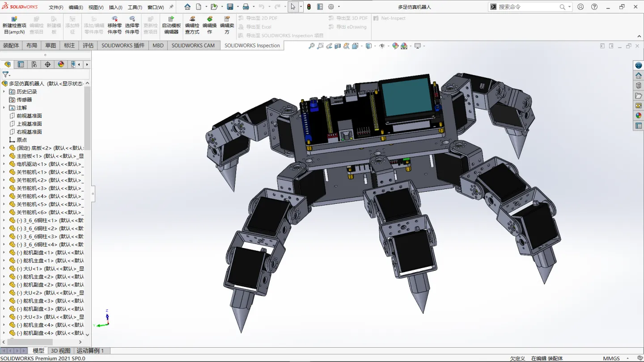Expand the 历史记录 tree node
The image size is (644, 362).
coord(4,92)
